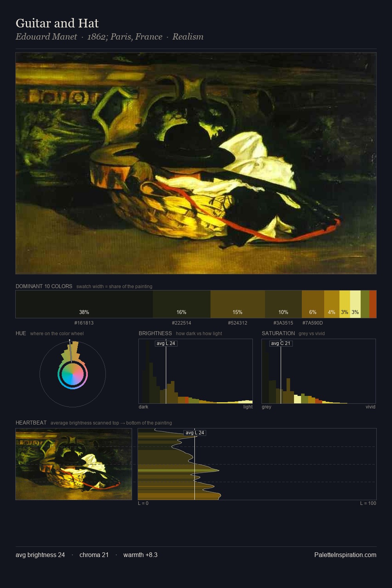Click the main Guitar and Hat painting
This screenshot has height=588, width=392.
point(196,163)
